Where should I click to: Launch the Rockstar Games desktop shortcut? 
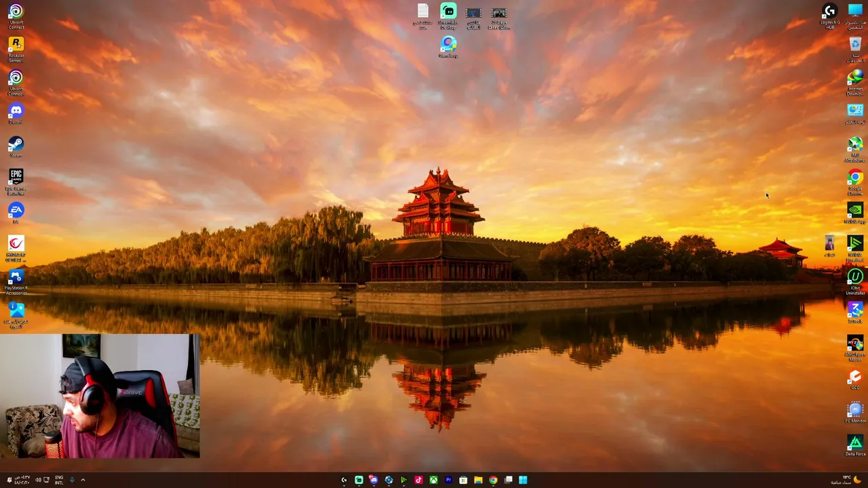(16, 49)
